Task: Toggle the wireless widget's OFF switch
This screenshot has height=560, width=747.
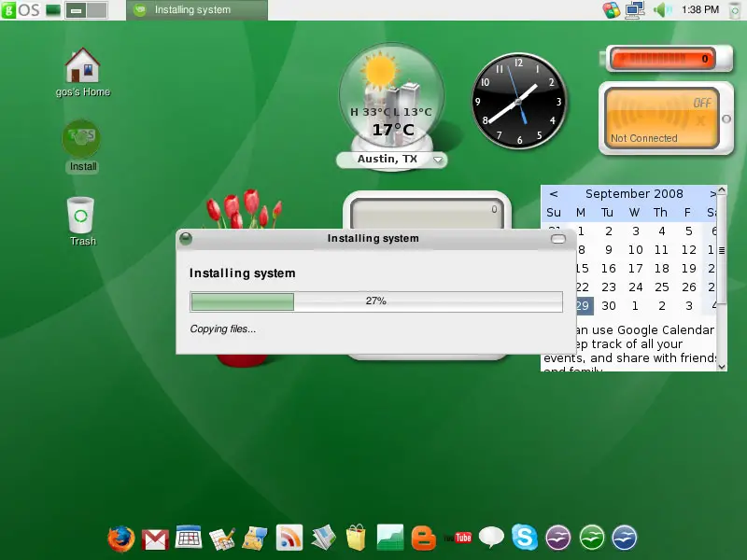Action: [701, 103]
